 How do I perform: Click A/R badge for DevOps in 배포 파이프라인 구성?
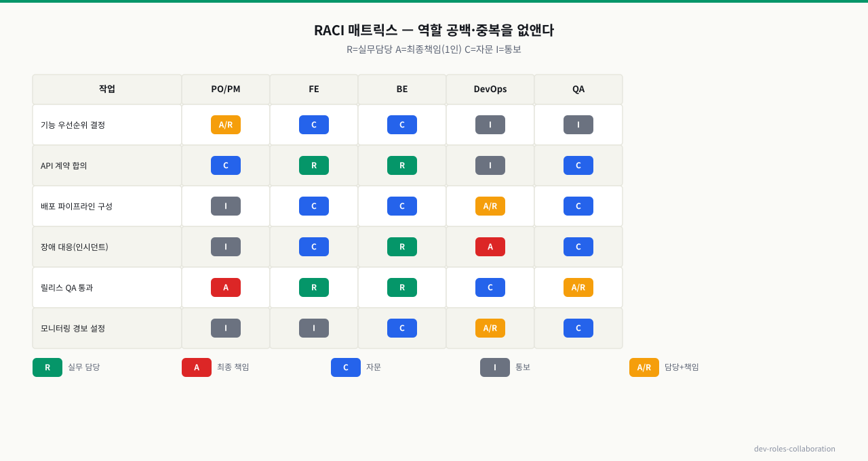pos(490,206)
